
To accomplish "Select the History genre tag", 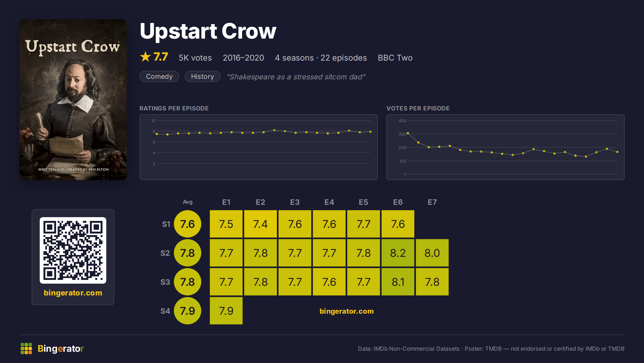I will tap(203, 76).
